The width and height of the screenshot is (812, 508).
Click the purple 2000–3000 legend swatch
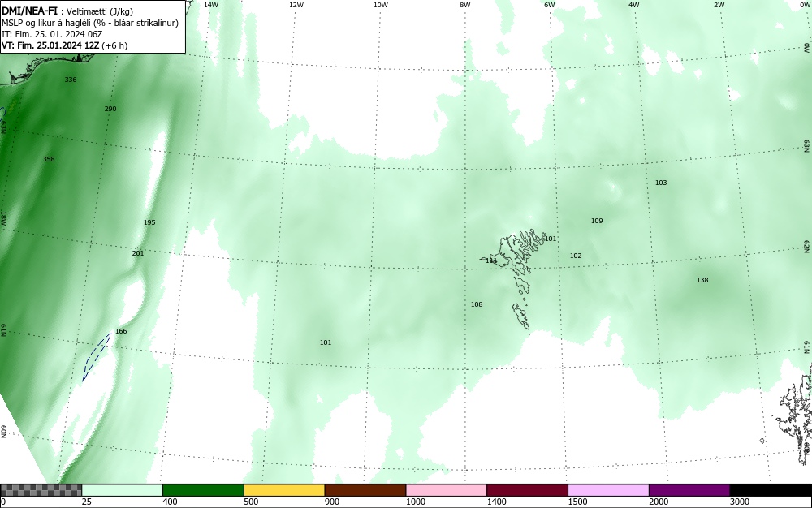(x=689, y=490)
